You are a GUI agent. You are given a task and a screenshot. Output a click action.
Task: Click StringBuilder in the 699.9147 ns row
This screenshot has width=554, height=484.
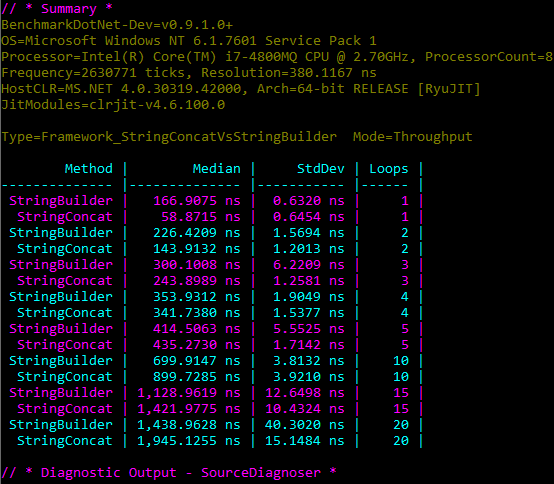[61, 361]
